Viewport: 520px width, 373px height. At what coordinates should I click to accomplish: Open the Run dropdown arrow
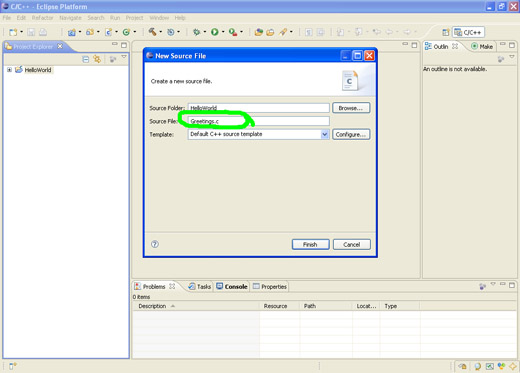(223, 32)
